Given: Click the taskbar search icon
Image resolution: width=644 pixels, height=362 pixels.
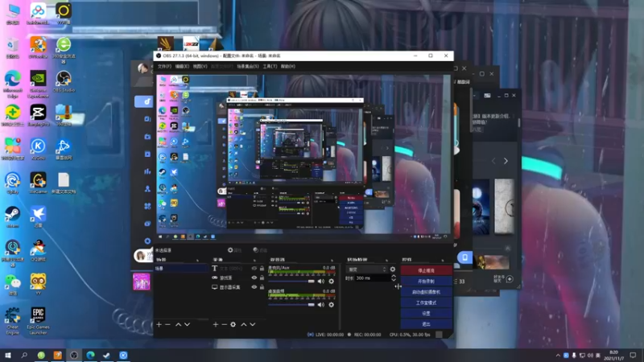Looking at the screenshot, I should 24,355.
